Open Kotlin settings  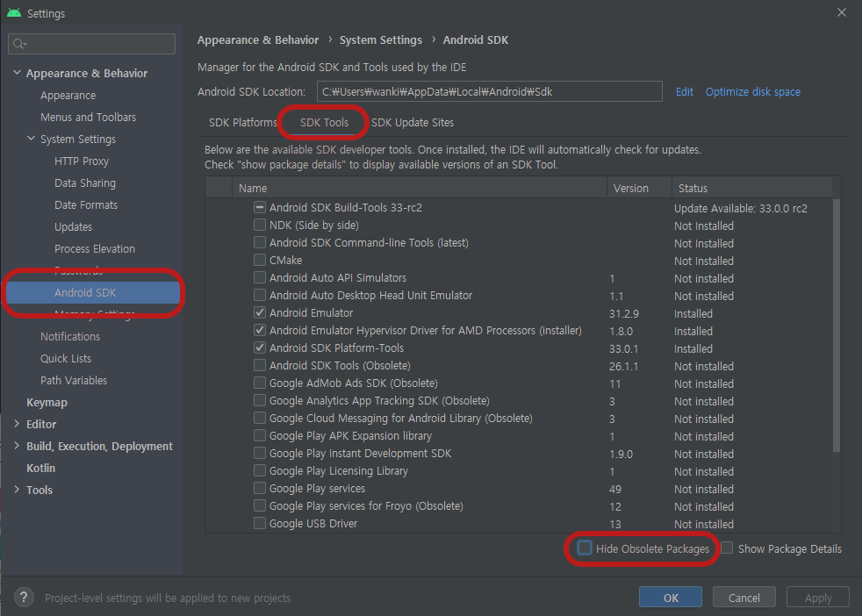coord(40,469)
